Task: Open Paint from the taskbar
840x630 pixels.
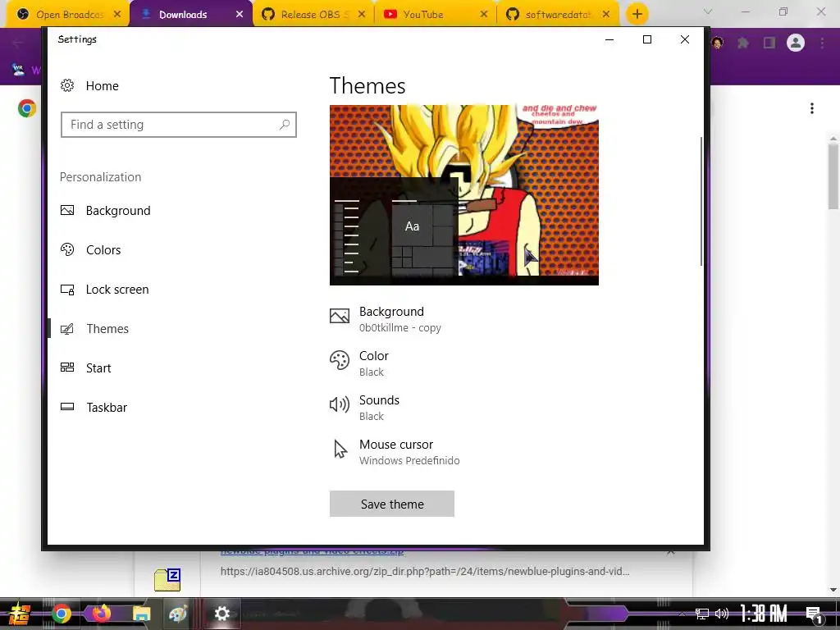Action: pyautogui.click(x=178, y=614)
